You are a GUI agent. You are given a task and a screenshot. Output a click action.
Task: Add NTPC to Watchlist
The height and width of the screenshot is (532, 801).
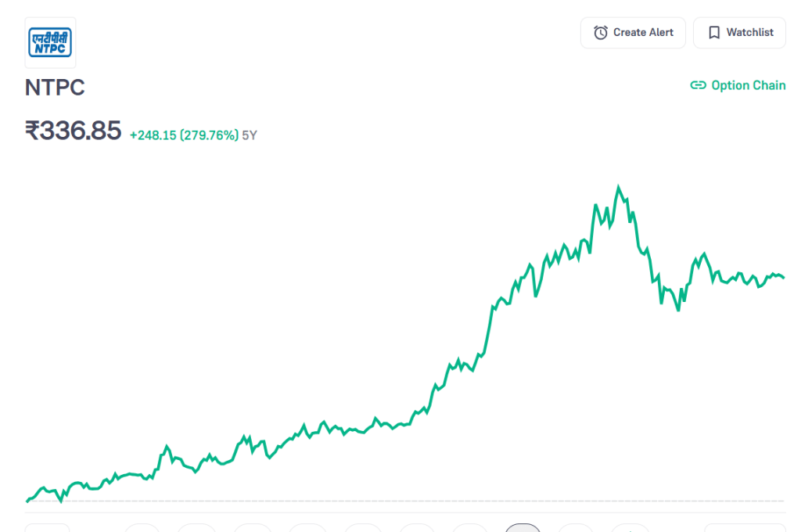[x=739, y=33]
